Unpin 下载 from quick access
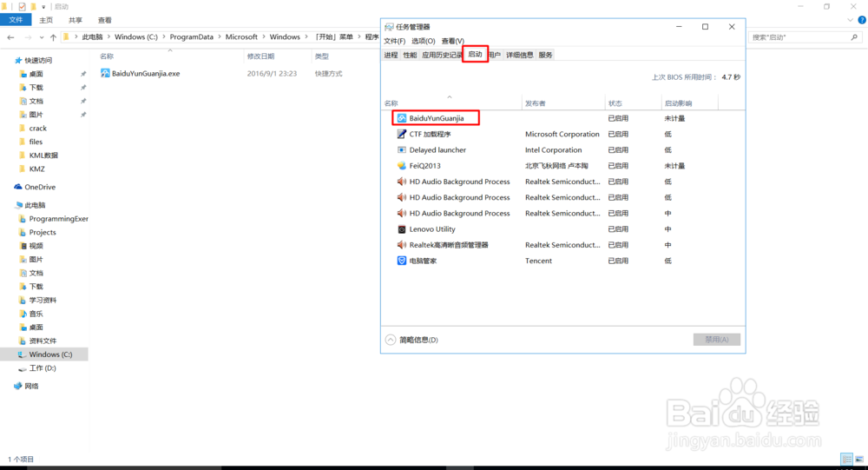Viewport: 868px width, 470px height. 83,88
